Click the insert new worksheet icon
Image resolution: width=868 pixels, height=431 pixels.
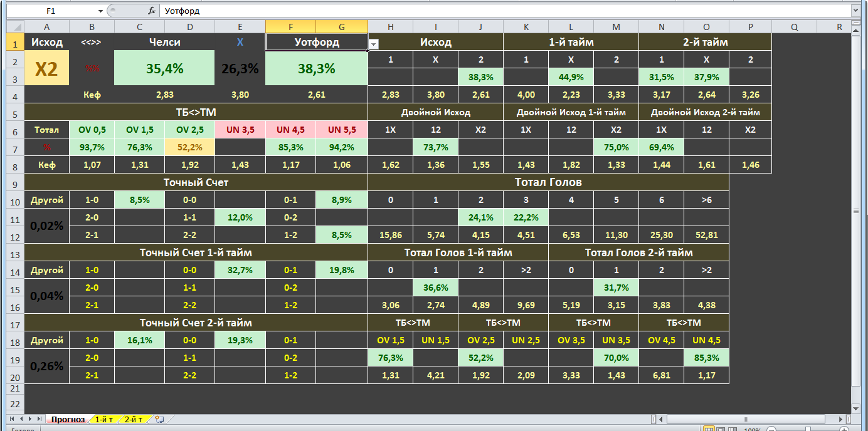(159, 419)
